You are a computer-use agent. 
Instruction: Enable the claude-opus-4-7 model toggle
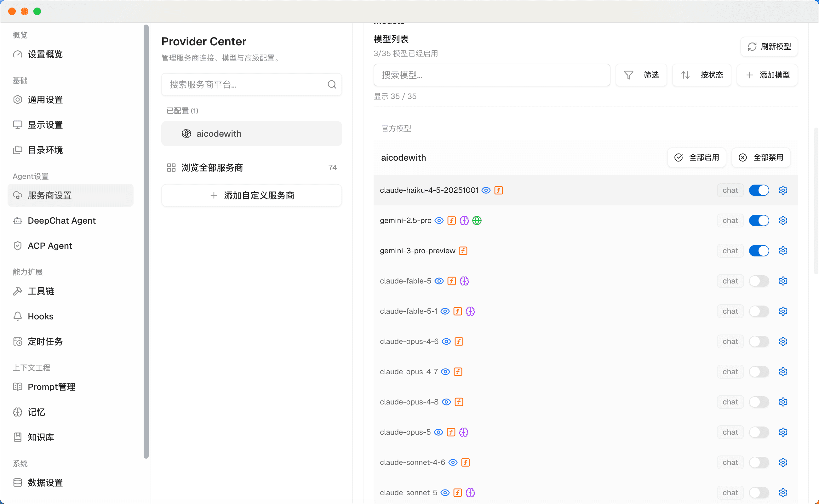coord(759,372)
